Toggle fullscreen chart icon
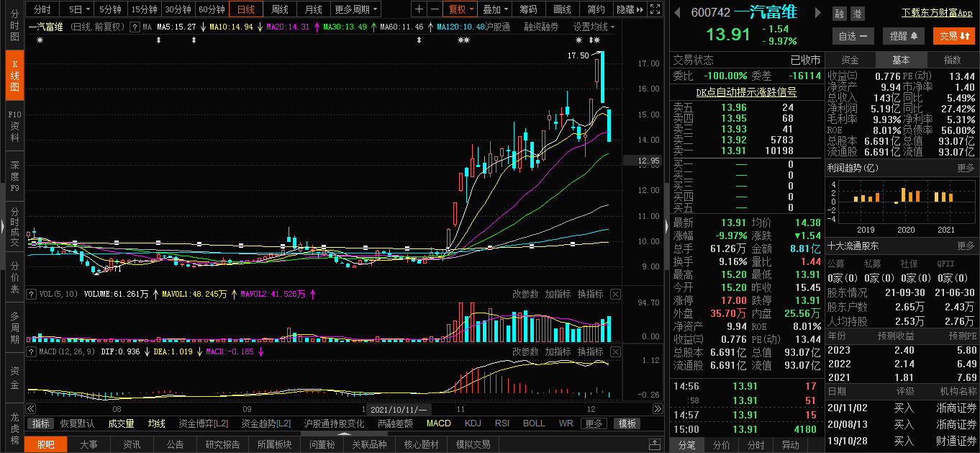The image size is (980, 453). pyautogui.click(x=654, y=9)
